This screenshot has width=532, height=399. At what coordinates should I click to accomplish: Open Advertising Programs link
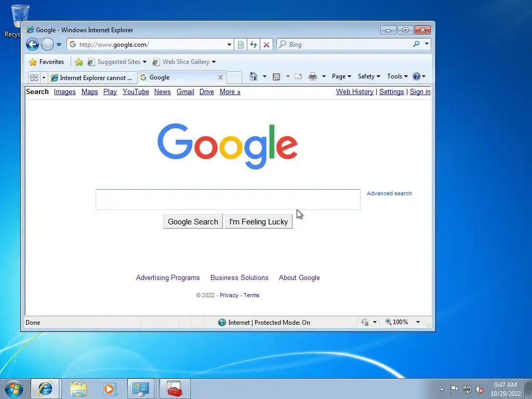168,278
